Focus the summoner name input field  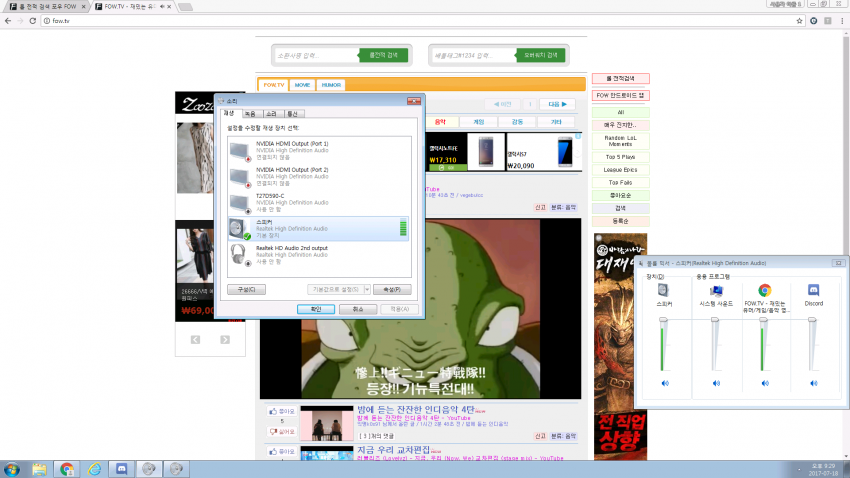click(x=316, y=55)
